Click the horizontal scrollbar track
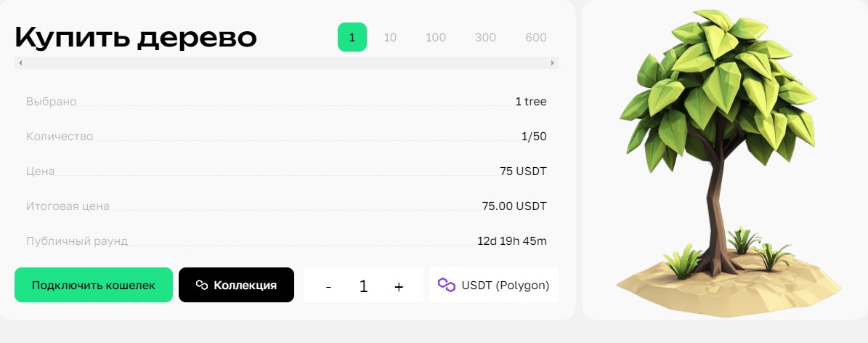 (286, 63)
